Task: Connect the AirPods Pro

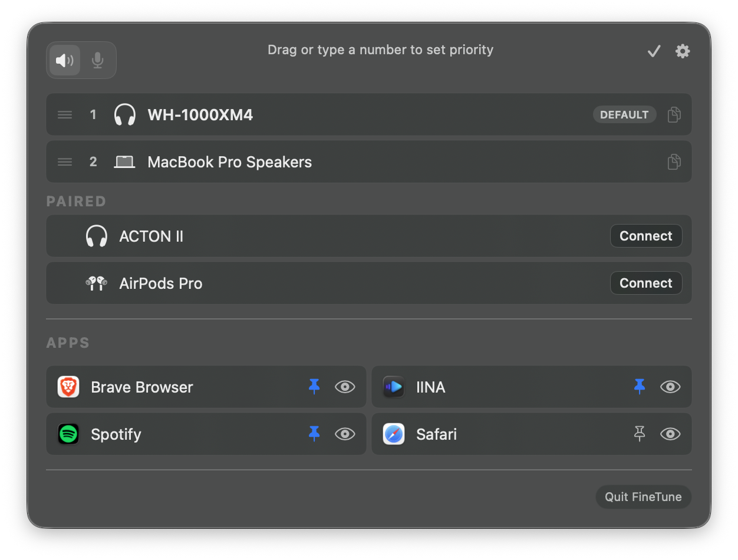Action: pyautogui.click(x=645, y=283)
